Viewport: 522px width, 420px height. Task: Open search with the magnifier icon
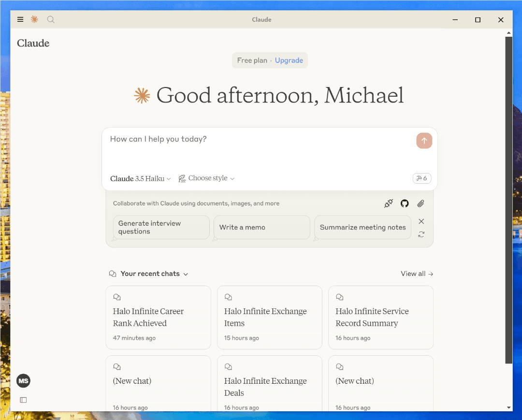[51, 19]
